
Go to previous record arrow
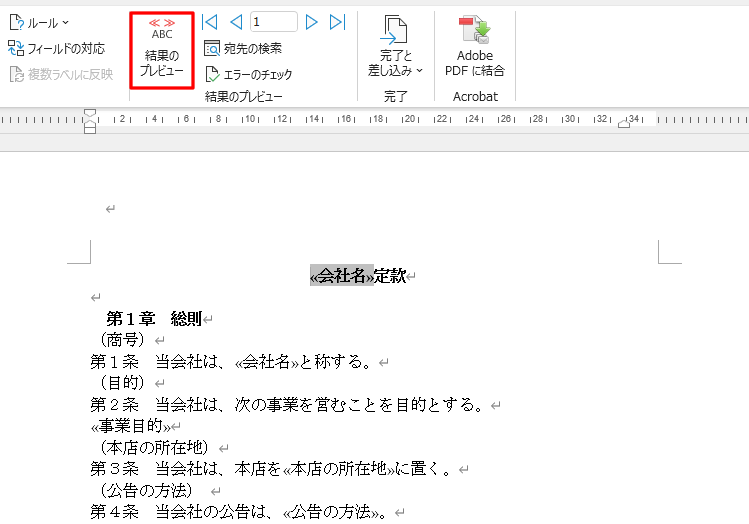coord(236,22)
